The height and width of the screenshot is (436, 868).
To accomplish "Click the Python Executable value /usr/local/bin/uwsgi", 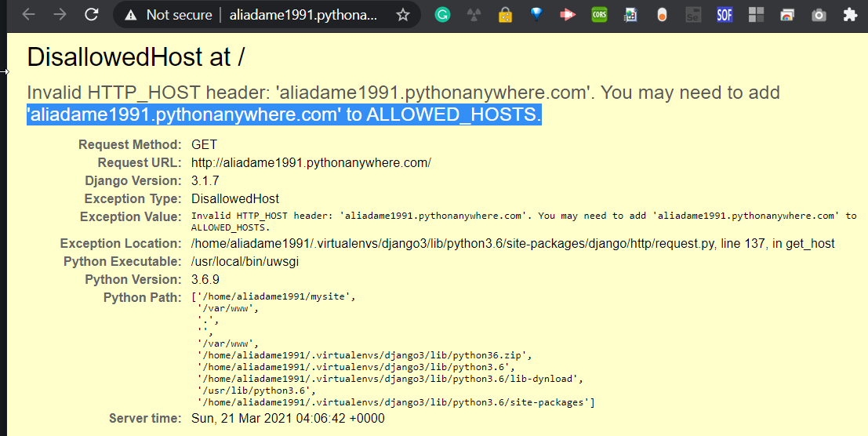I will click(x=245, y=262).
